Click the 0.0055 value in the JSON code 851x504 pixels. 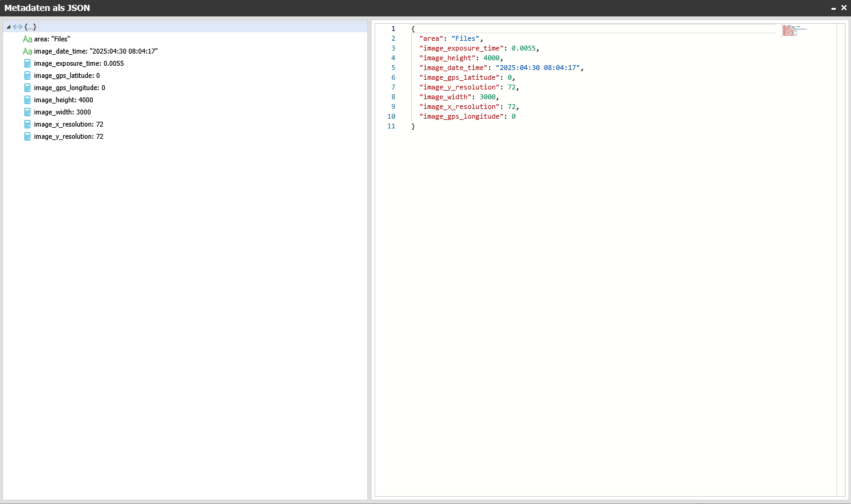523,48
